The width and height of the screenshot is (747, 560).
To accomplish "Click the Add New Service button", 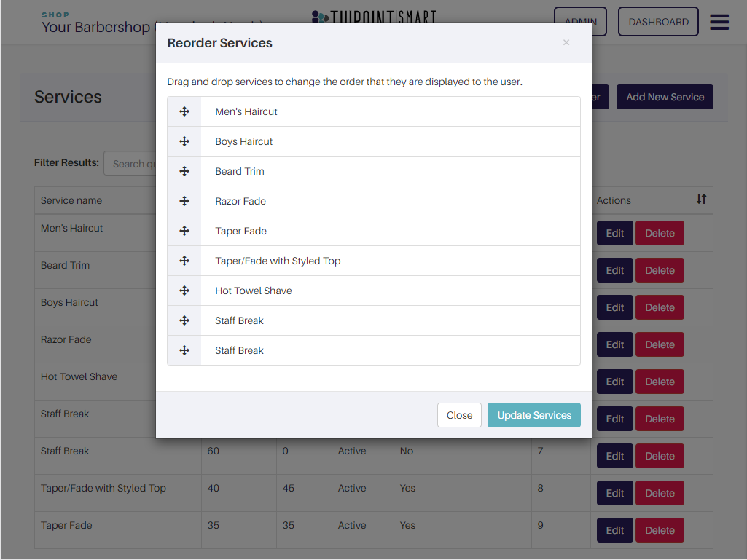I will click(x=665, y=97).
